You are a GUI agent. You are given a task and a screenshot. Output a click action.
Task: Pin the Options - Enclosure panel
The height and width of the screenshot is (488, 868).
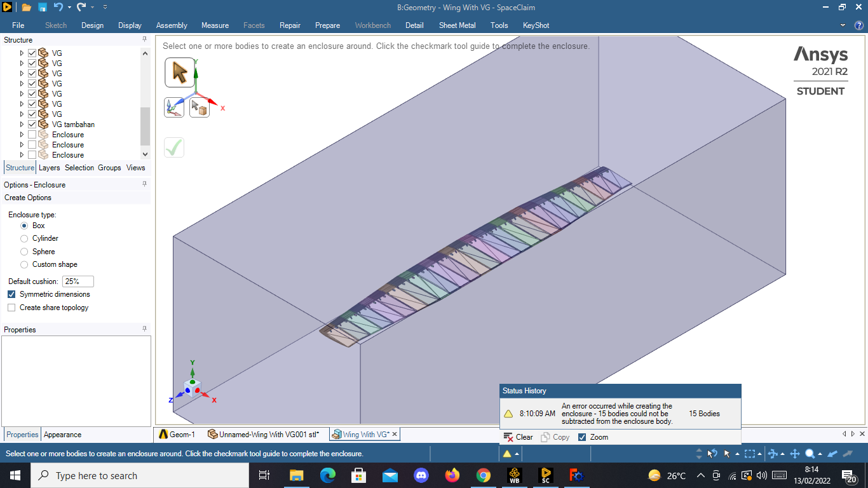pyautogui.click(x=144, y=184)
